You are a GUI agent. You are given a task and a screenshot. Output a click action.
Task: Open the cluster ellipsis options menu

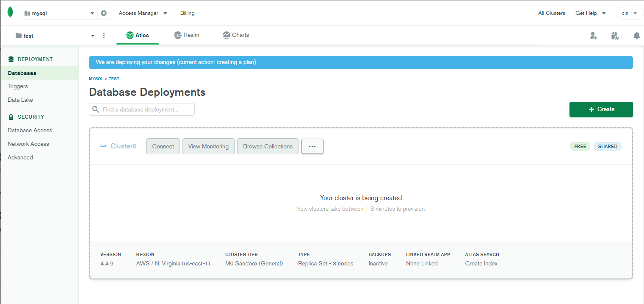[312, 146]
